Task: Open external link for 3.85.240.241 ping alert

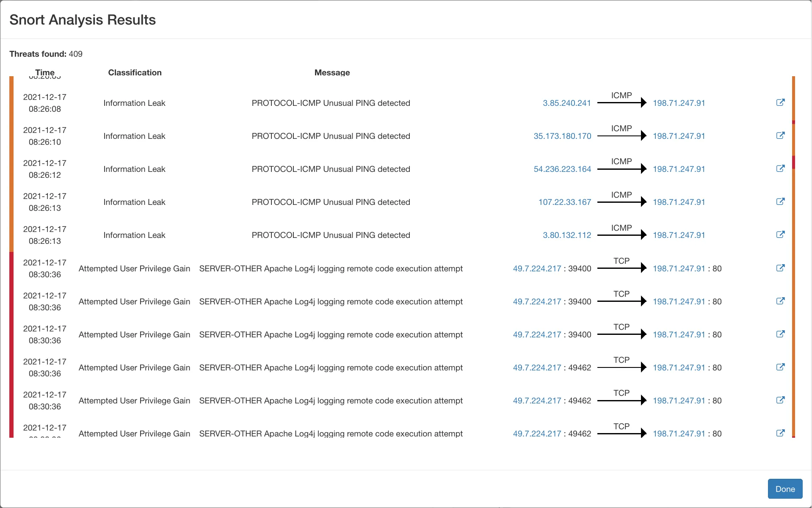Action: pyautogui.click(x=780, y=102)
